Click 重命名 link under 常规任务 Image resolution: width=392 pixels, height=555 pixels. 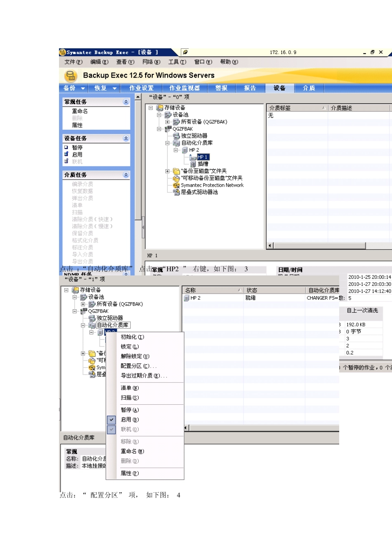pos(80,111)
